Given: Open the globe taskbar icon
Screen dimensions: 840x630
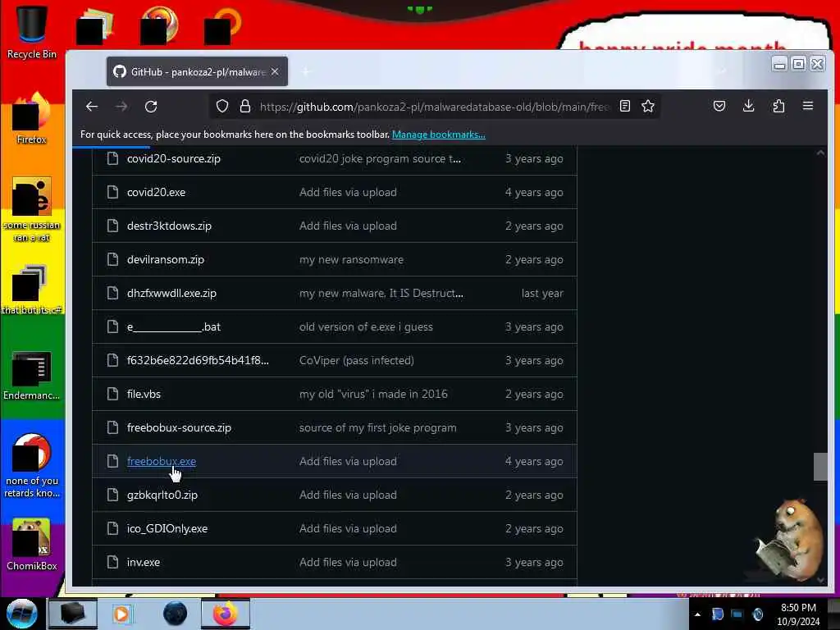Looking at the screenshot, I should tap(176, 614).
